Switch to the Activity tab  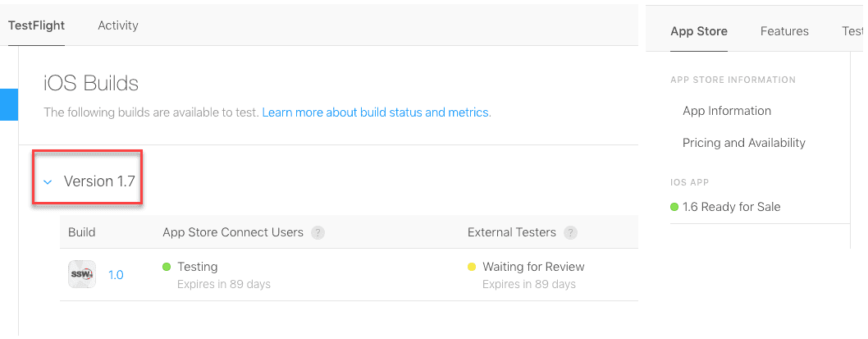point(118,25)
